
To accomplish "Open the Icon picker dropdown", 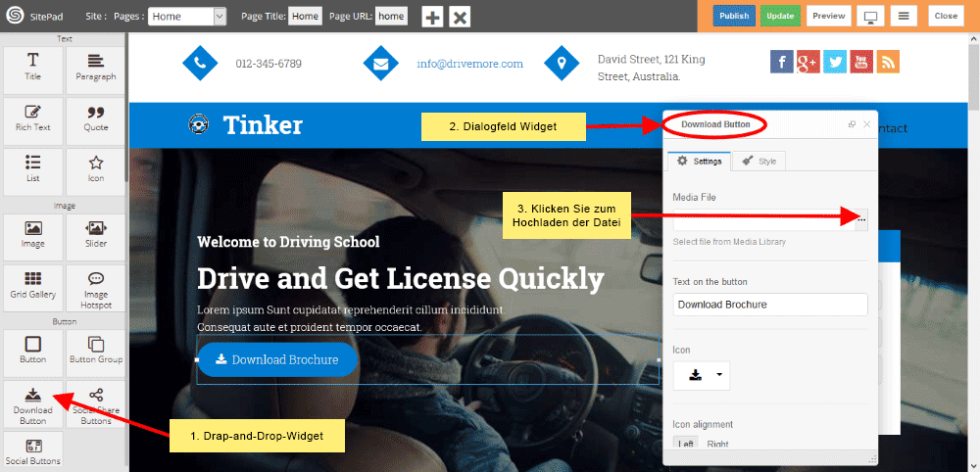I will tap(702, 375).
